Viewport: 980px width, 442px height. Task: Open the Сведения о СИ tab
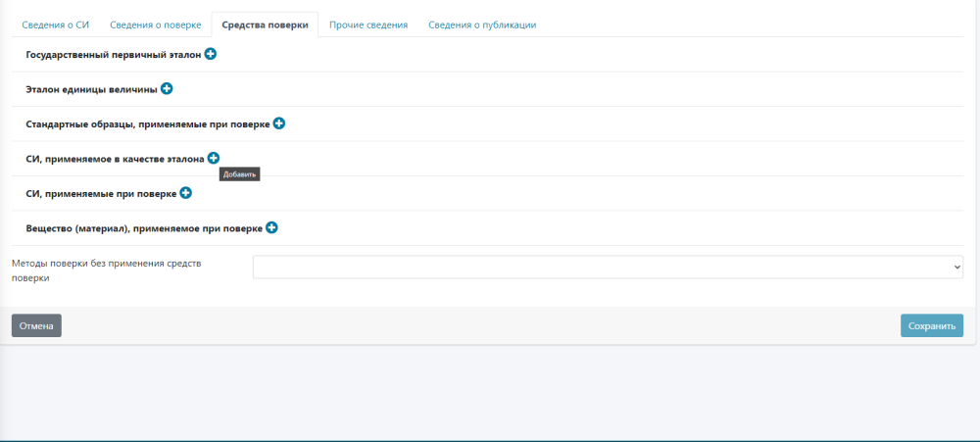tap(55, 25)
